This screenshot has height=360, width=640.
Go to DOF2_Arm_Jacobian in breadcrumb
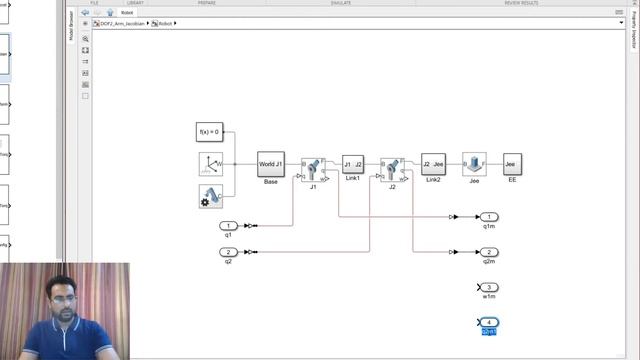[122, 24]
